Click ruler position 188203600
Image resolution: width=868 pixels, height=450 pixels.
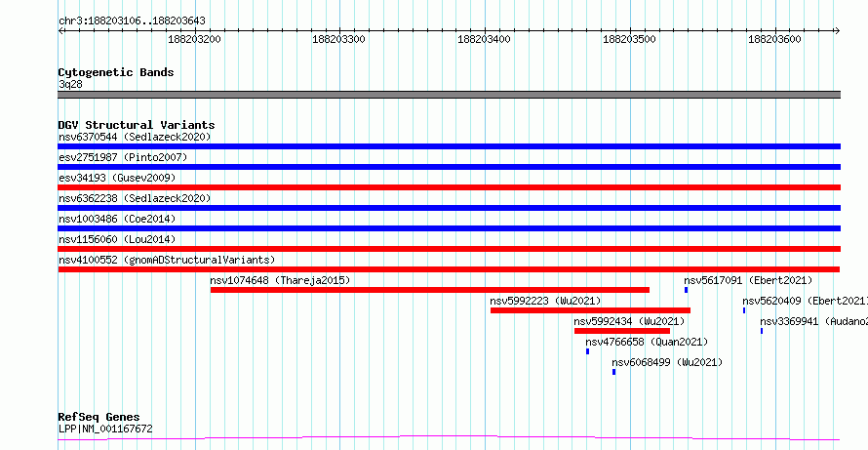[x=774, y=39]
